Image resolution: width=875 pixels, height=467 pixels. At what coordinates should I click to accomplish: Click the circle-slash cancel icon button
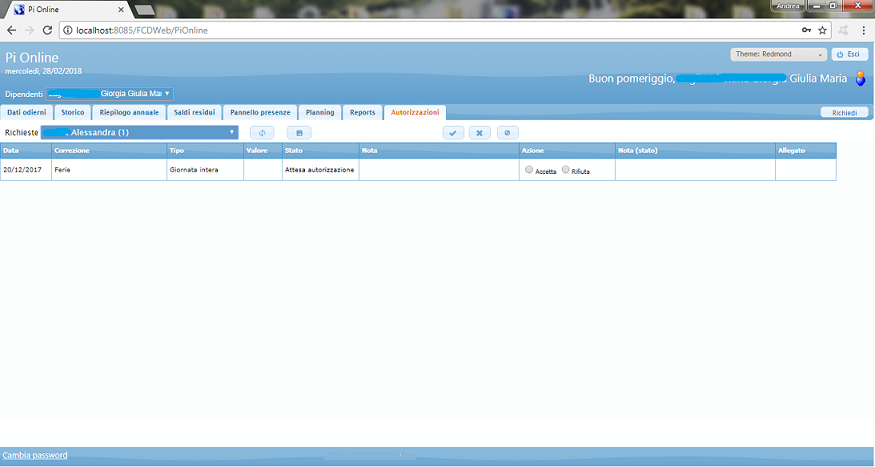click(x=507, y=132)
